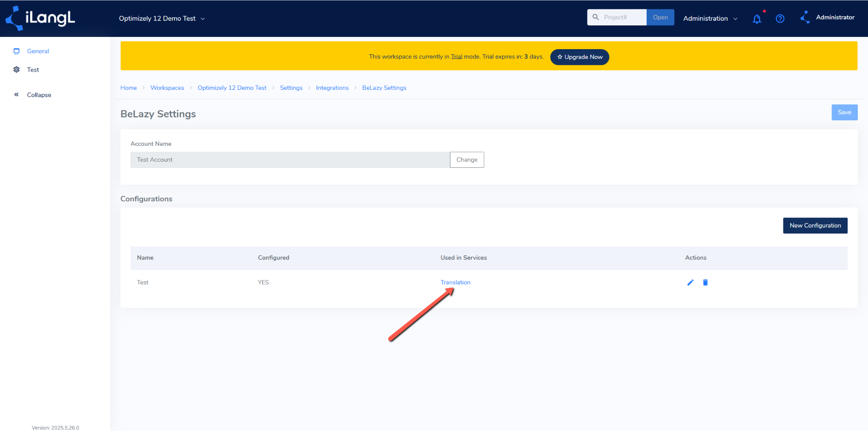Click the Collapse double-chevron icon
The width and height of the screenshot is (868, 431).
click(17, 95)
